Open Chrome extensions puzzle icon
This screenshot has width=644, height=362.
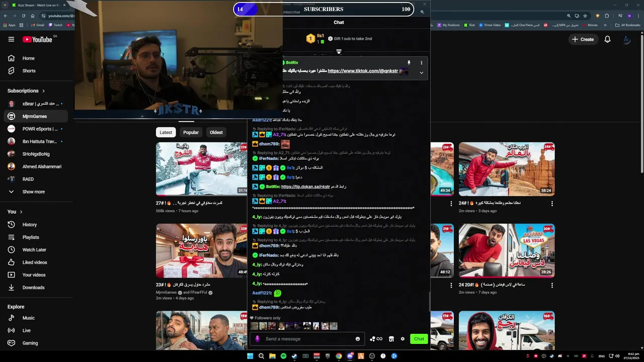(607, 16)
